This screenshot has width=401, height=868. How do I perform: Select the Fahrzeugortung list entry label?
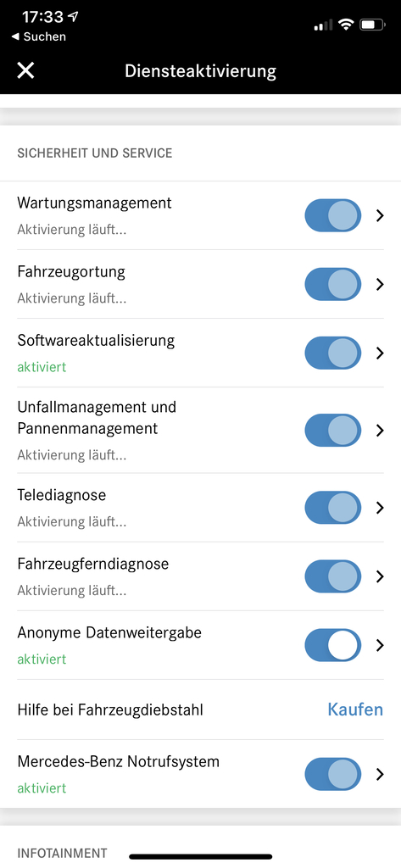[x=71, y=272]
